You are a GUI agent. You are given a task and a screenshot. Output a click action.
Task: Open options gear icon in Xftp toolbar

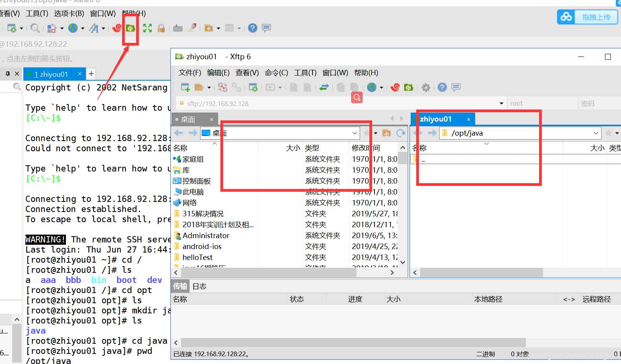(x=426, y=87)
